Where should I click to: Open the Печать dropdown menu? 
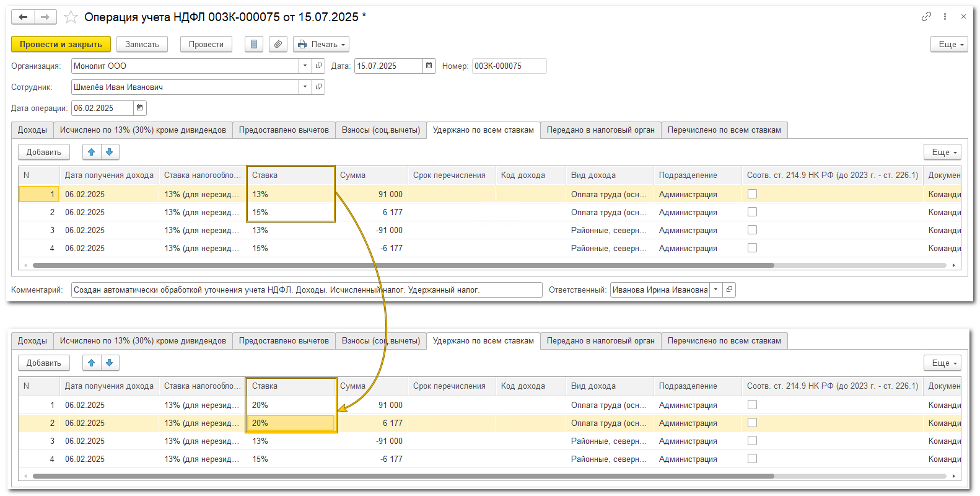321,45
